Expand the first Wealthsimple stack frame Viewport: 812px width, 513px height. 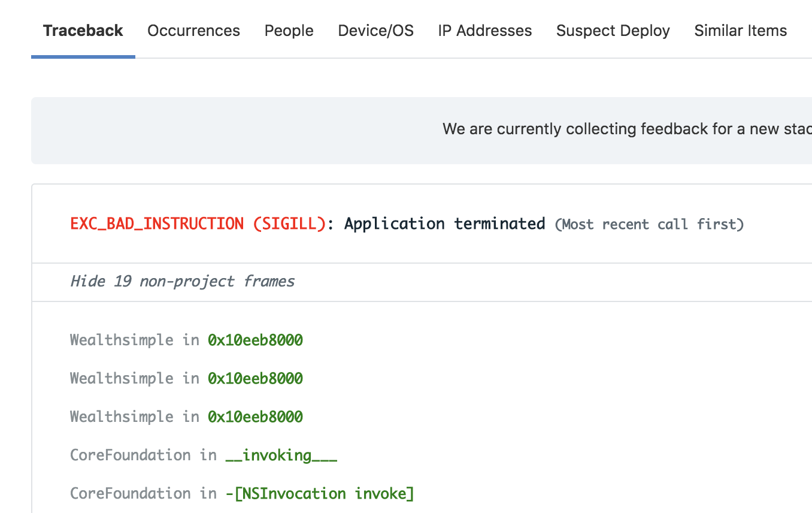tap(186, 340)
